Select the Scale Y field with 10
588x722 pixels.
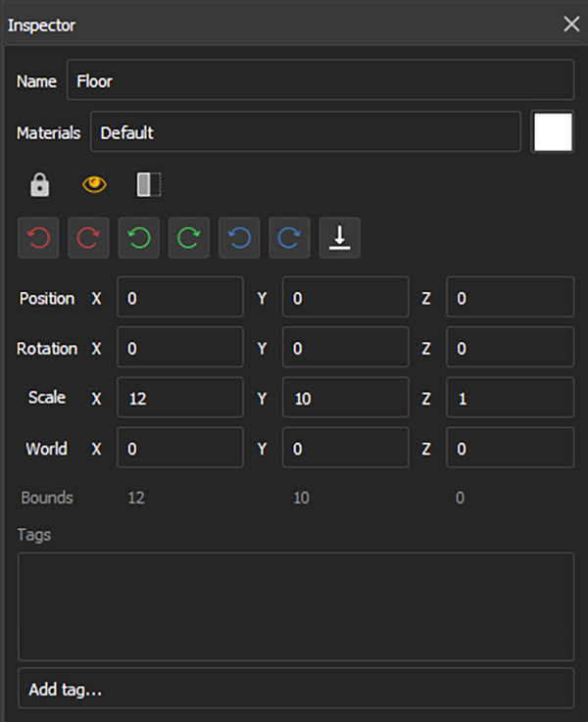pyautogui.click(x=345, y=398)
